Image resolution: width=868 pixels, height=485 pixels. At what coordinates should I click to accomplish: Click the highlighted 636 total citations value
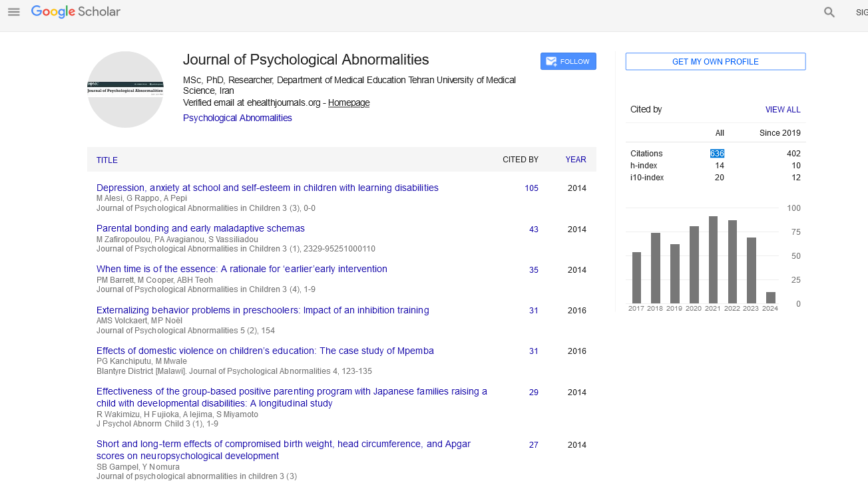[717, 154]
